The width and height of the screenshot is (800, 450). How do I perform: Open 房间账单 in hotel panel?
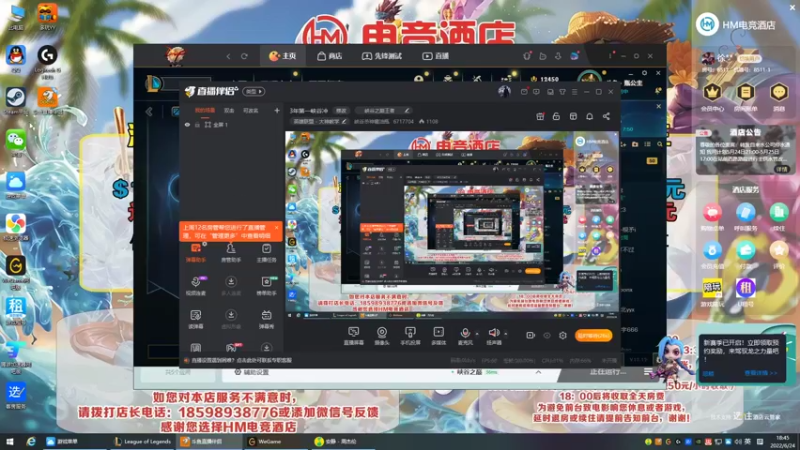click(x=745, y=97)
